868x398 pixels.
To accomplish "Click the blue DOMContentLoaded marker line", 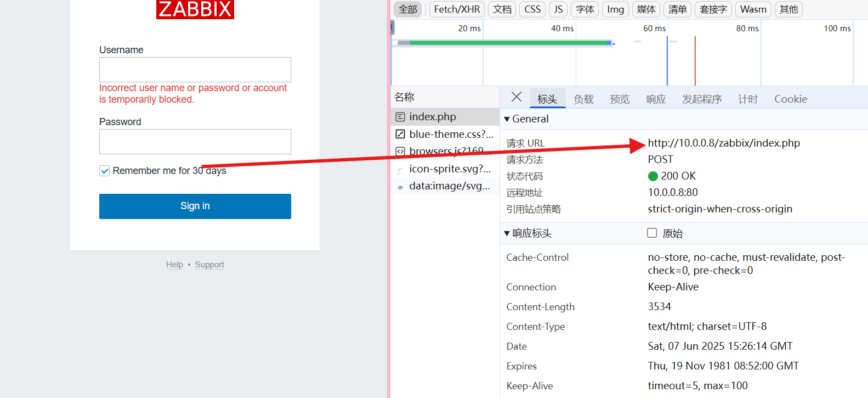I will pyautogui.click(x=667, y=60).
